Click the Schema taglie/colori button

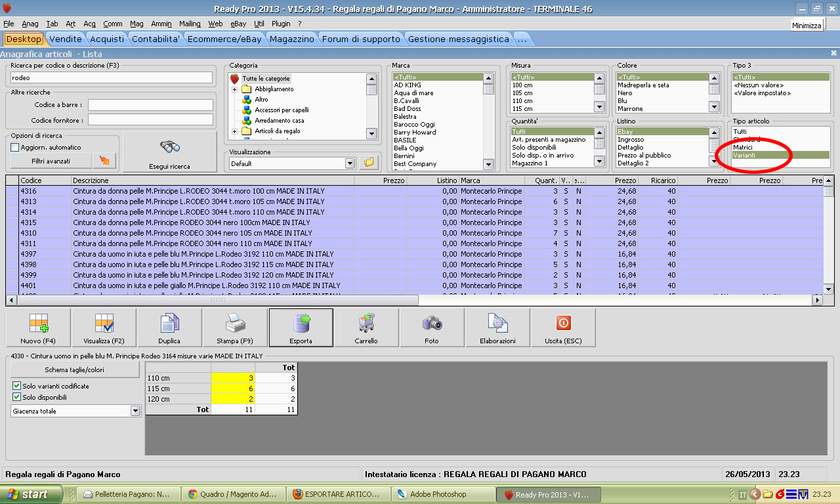tap(74, 369)
